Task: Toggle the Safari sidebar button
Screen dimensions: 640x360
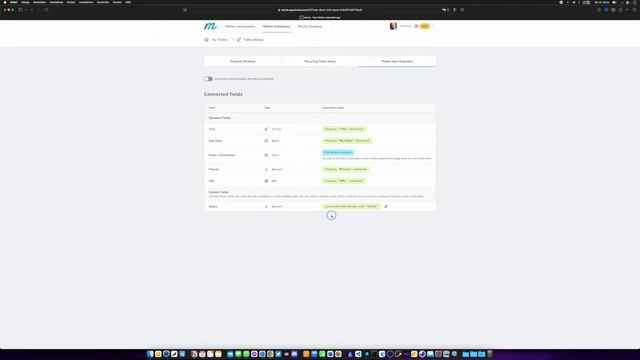Action: [20, 10]
